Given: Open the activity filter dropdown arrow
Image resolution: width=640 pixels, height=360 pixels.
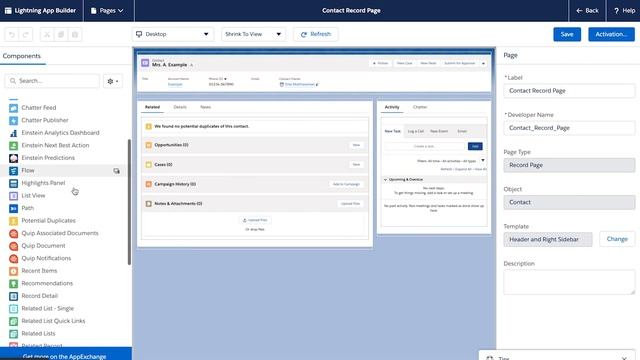Looking at the screenshot, I should point(483,160).
